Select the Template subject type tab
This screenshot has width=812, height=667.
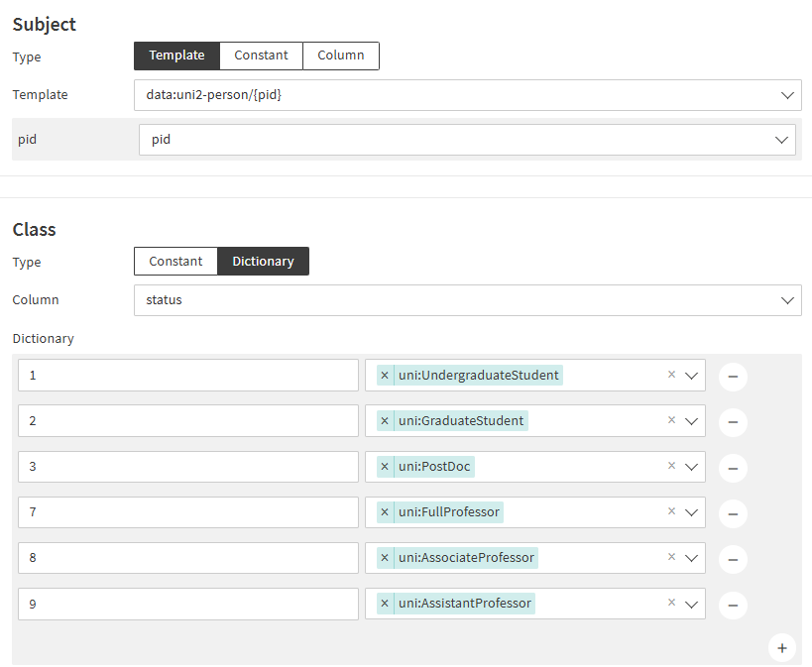click(176, 56)
